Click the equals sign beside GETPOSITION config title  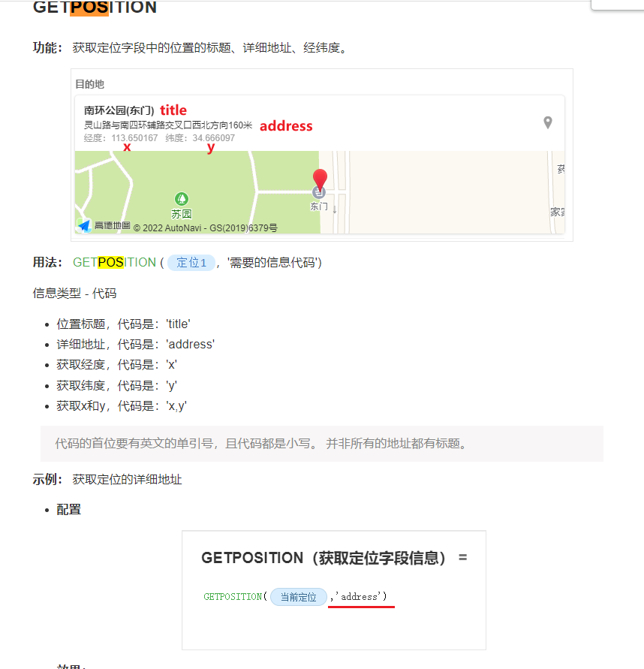(463, 557)
